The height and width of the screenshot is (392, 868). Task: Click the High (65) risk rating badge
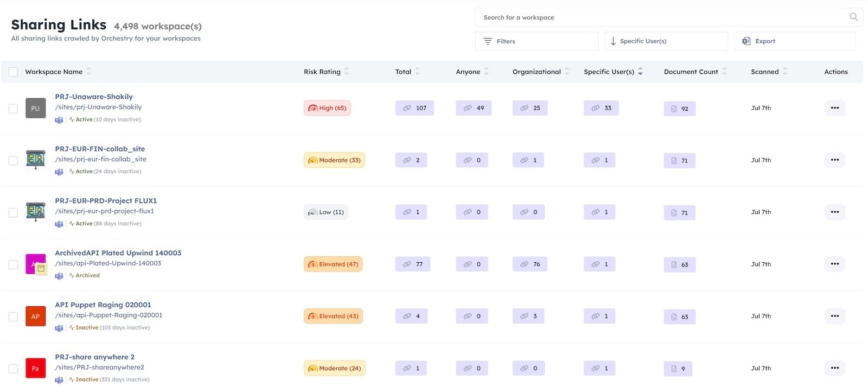pos(327,108)
